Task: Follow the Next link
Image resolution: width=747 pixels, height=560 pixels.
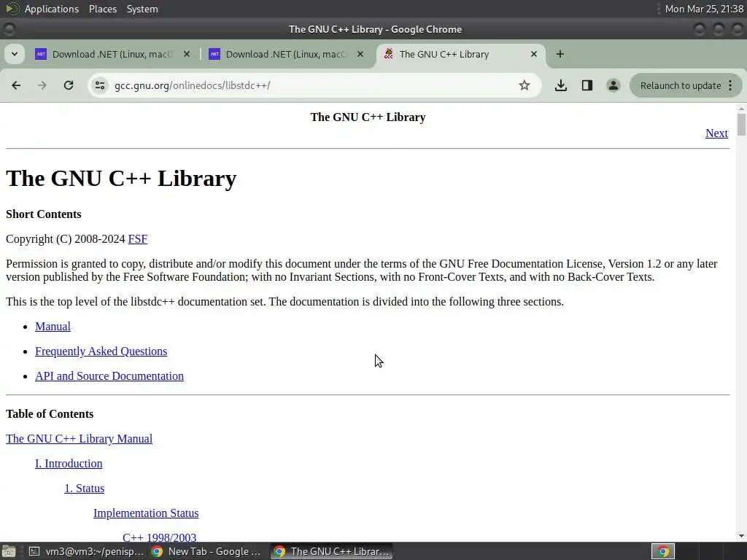Action: coord(716,133)
